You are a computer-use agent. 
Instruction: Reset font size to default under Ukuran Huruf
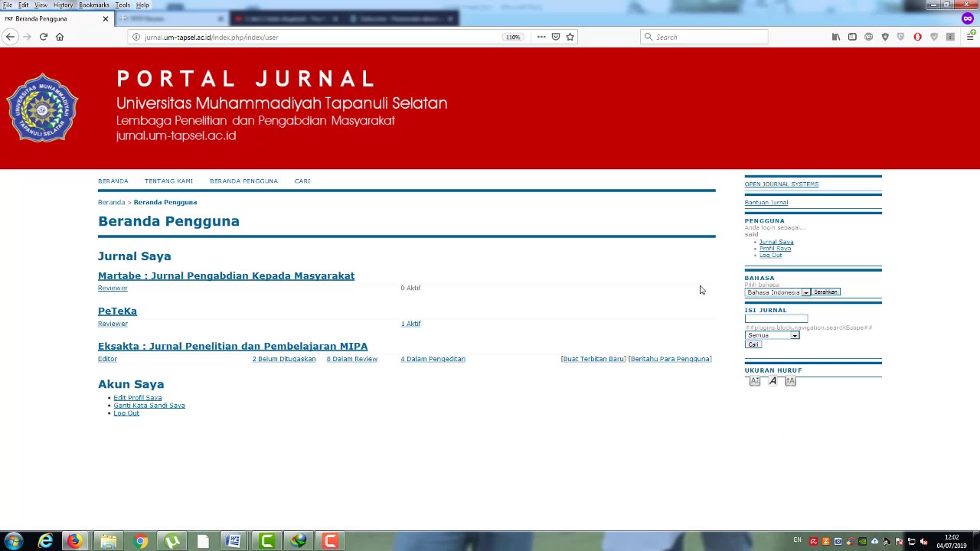pyautogui.click(x=773, y=381)
